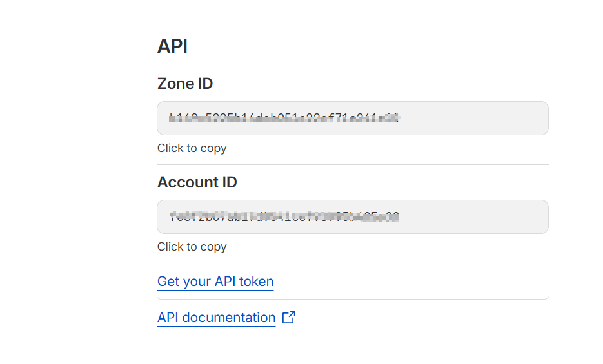
Task: Click the external link icon beside API documentation
Action: (289, 317)
